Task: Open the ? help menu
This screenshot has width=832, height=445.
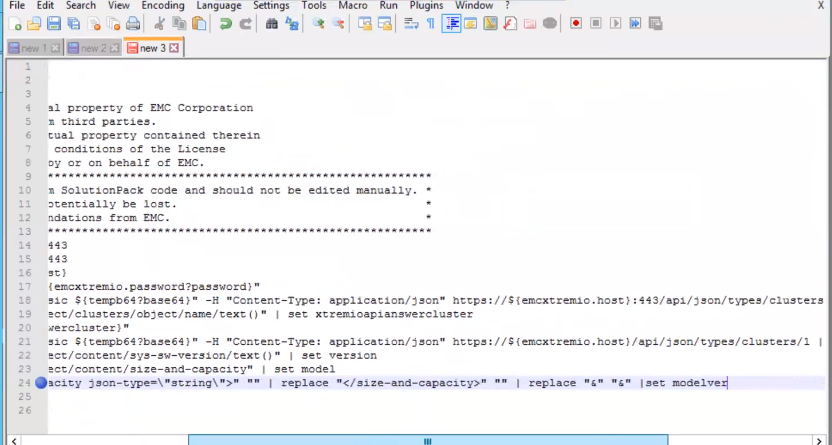Action: coord(507,6)
